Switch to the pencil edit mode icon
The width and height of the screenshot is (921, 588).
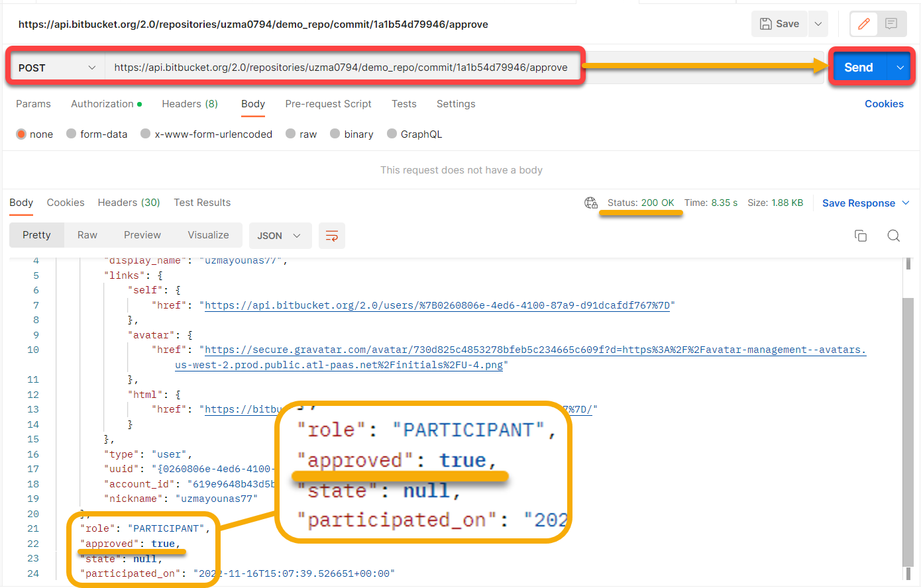point(864,24)
